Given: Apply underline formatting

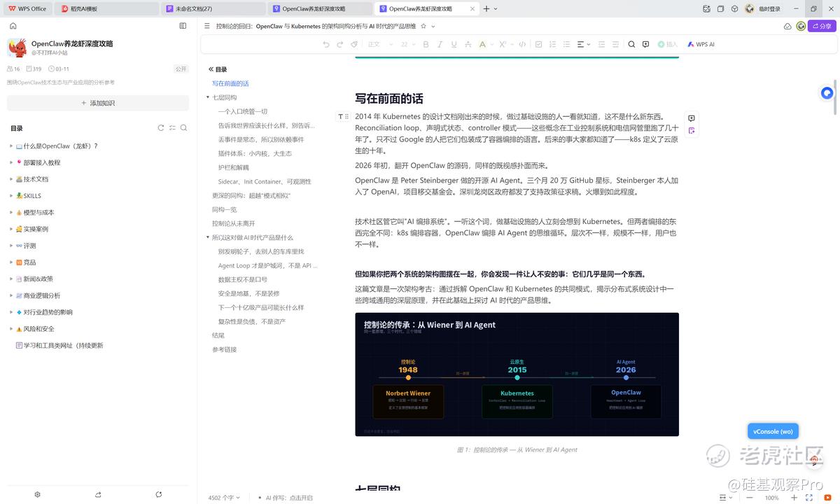Looking at the screenshot, I should tap(454, 44).
